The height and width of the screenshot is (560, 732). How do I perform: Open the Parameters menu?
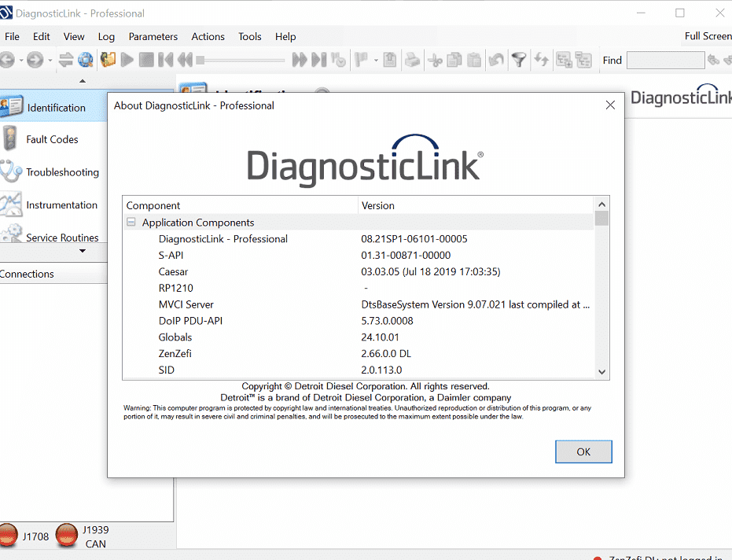point(153,36)
